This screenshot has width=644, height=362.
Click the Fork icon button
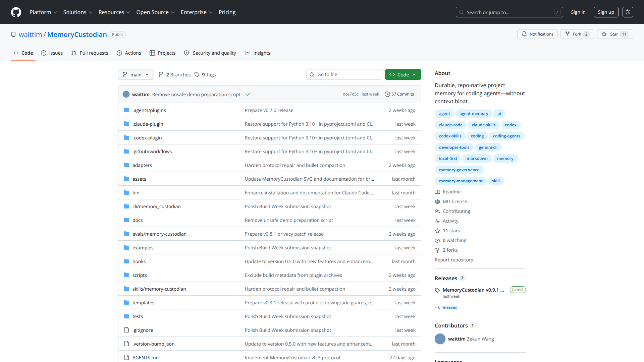click(568, 34)
